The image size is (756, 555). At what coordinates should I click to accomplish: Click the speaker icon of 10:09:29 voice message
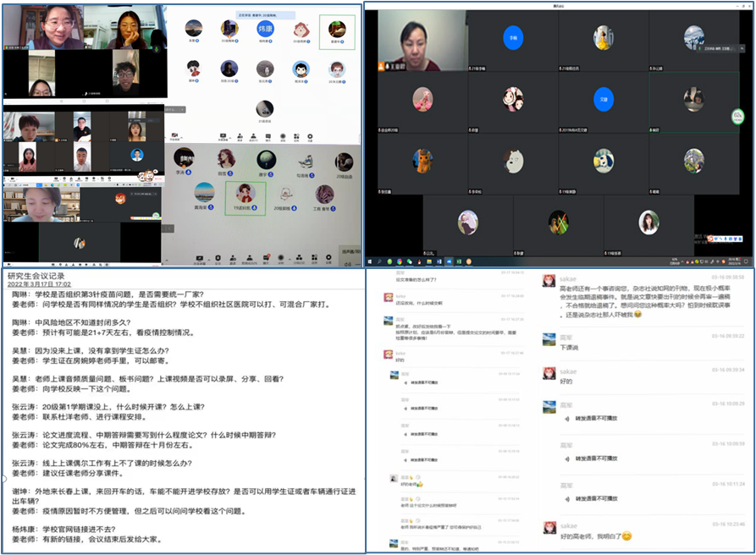567,417
